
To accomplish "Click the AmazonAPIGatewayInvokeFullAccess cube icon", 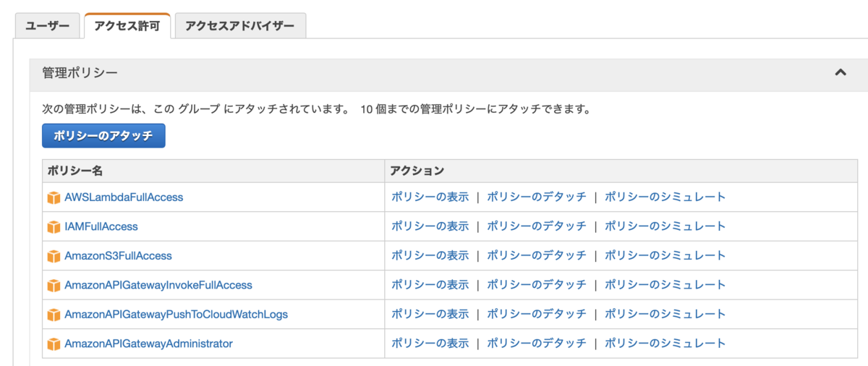I will point(54,286).
